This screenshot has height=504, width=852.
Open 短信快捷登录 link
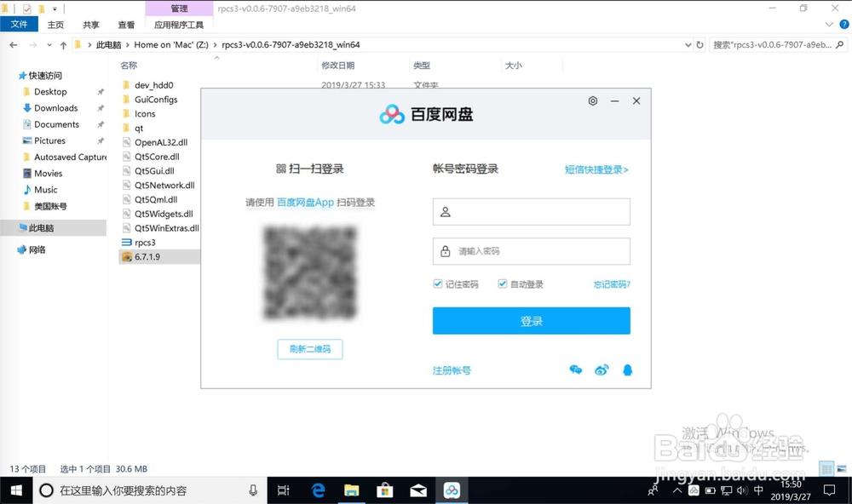(x=596, y=170)
